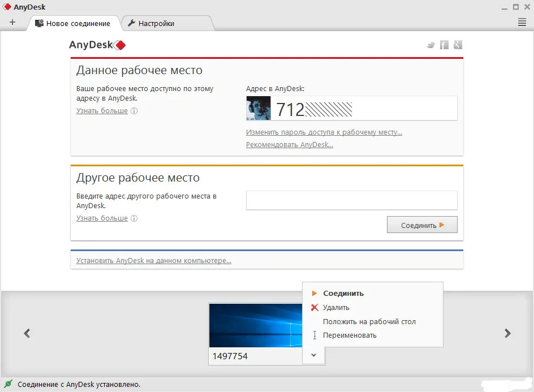534x392 pixels.
Task: Click the user avatar beside the AnyDesk address
Action: point(259,108)
